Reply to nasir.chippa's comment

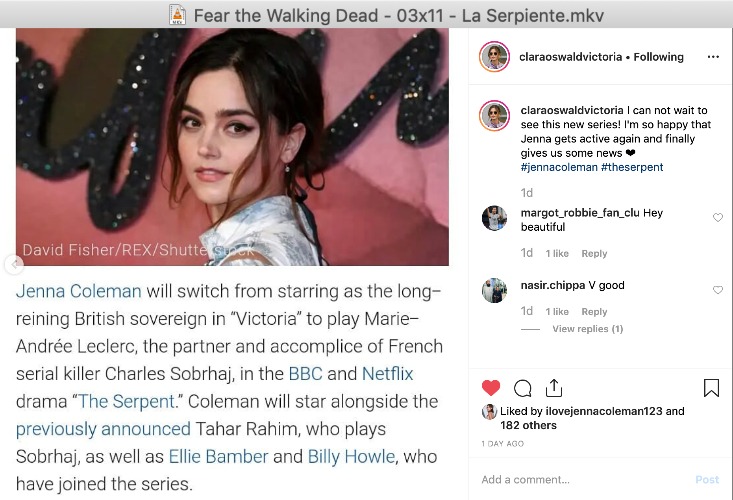click(x=594, y=312)
